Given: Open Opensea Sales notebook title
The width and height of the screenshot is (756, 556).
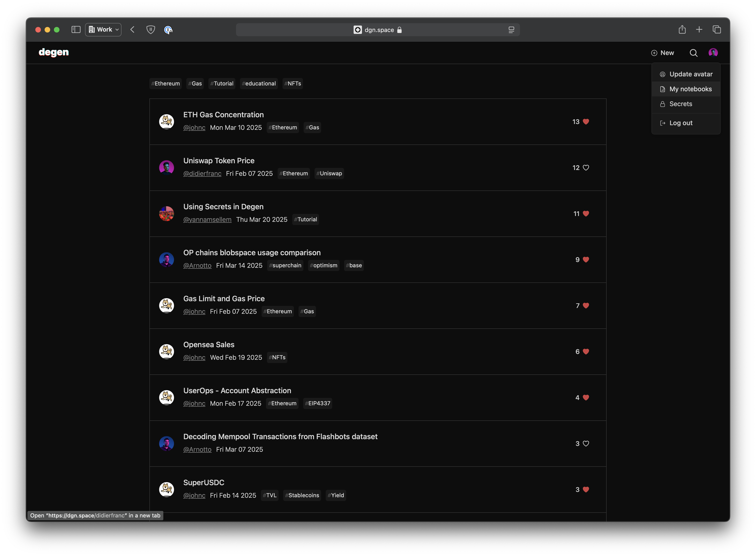Looking at the screenshot, I should coord(209,345).
